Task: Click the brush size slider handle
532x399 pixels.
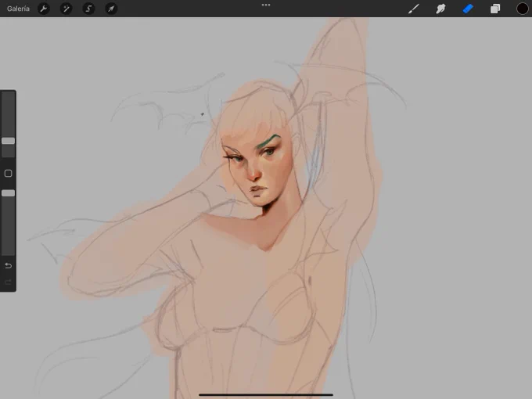Action: click(8, 141)
